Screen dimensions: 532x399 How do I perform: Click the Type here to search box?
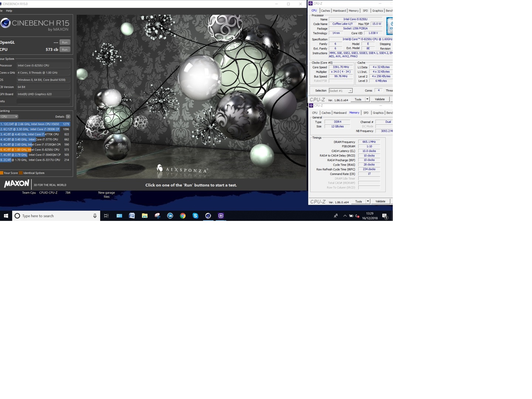click(x=56, y=216)
